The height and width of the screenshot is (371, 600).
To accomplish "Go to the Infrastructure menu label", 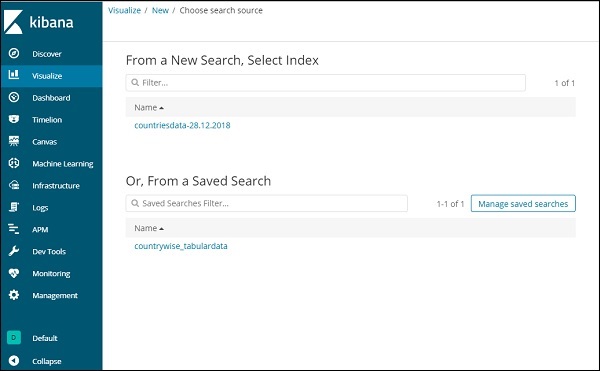I will (56, 186).
